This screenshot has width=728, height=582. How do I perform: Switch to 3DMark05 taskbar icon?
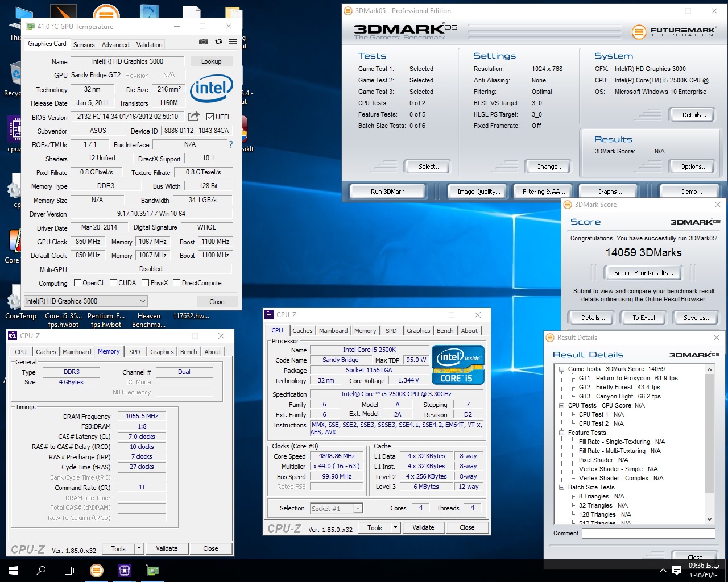[x=97, y=570]
